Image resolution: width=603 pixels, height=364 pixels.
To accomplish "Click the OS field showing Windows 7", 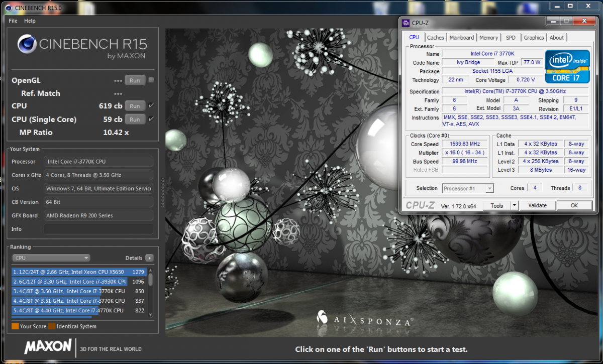I will 98,188.
